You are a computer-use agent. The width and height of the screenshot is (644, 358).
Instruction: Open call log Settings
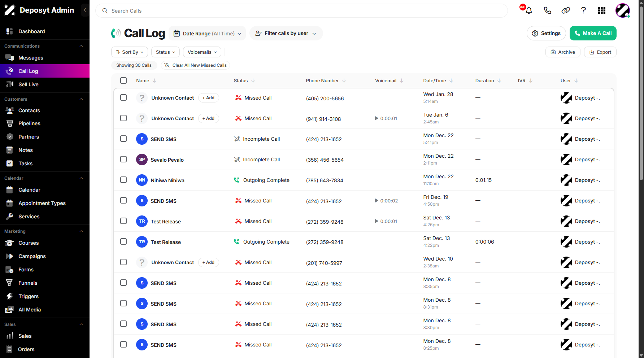pos(546,33)
